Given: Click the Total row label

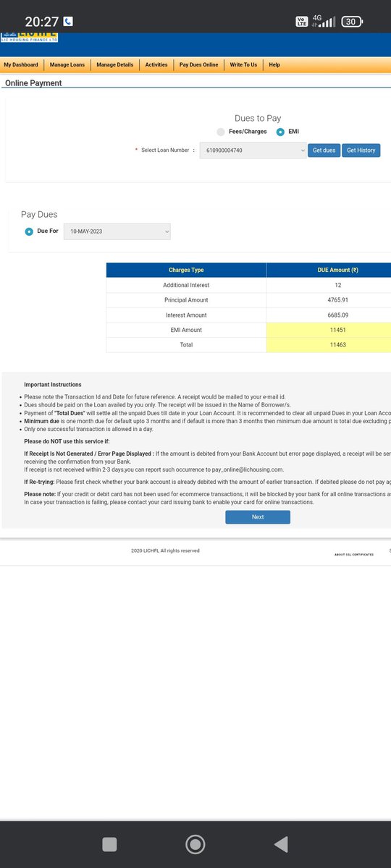Looking at the screenshot, I should pyautogui.click(x=186, y=345).
